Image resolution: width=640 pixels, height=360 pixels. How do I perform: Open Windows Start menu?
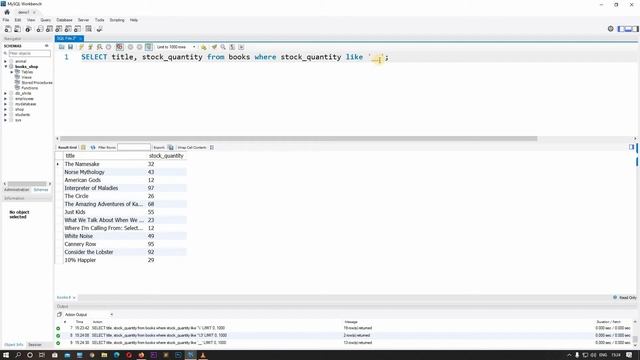(6, 355)
